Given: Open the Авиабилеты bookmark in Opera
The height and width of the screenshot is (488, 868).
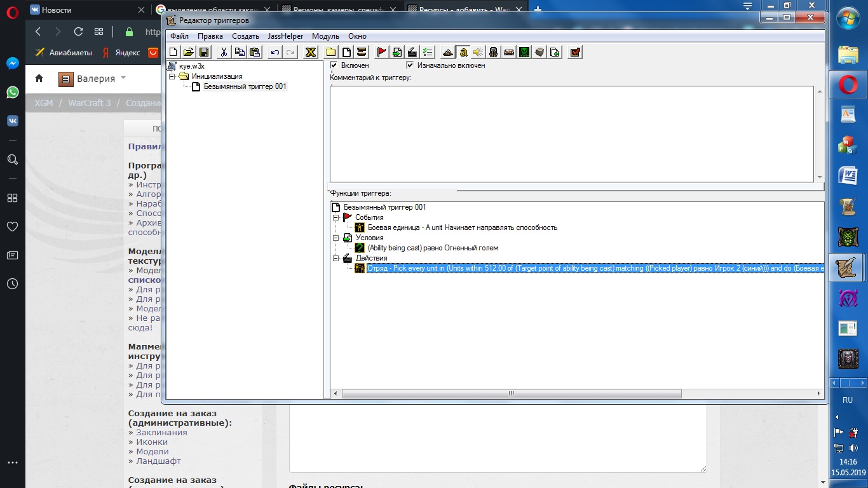Looking at the screenshot, I should (64, 53).
